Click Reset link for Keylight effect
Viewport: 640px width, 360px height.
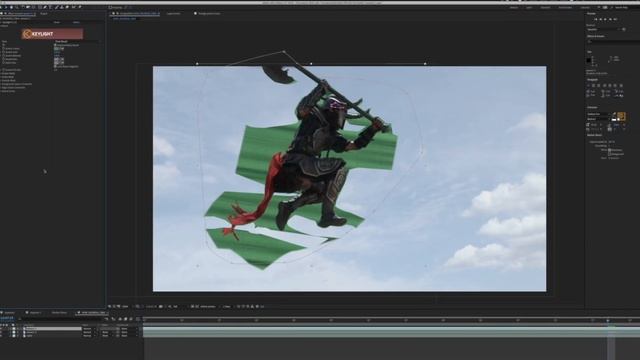pos(57,22)
